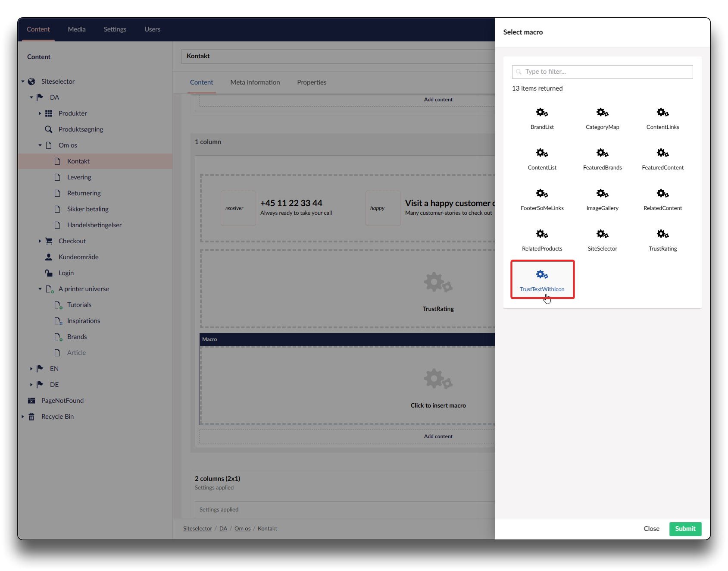Open the Media section tab
This screenshot has height=571, width=728.
pyautogui.click(x=77, y=29)
